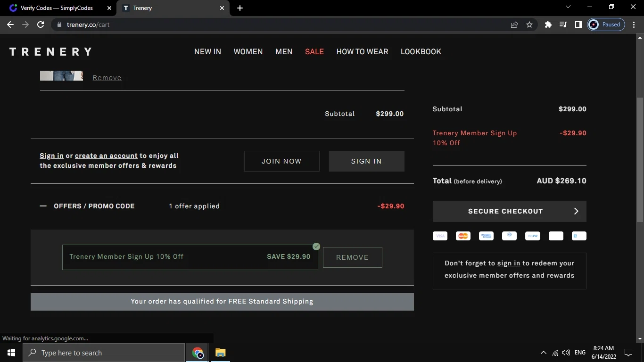Close the Trenery tab
This screenshot has width=644, height=362.
click(x=223, y=8)
